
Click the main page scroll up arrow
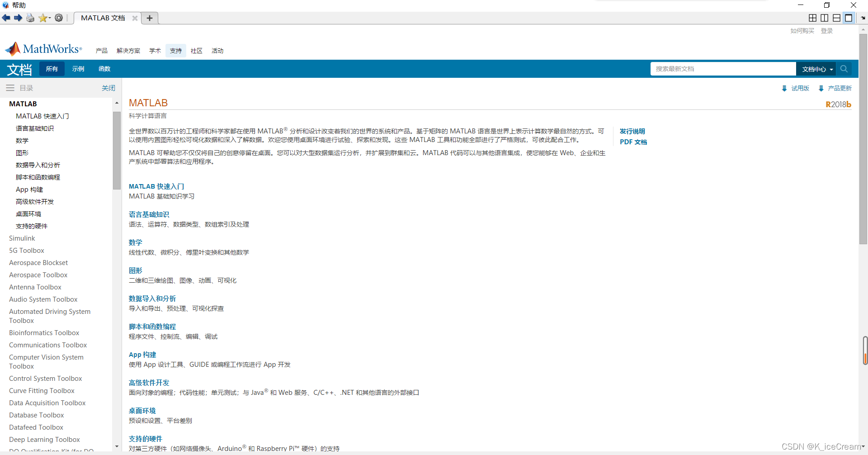click(863, 29)
